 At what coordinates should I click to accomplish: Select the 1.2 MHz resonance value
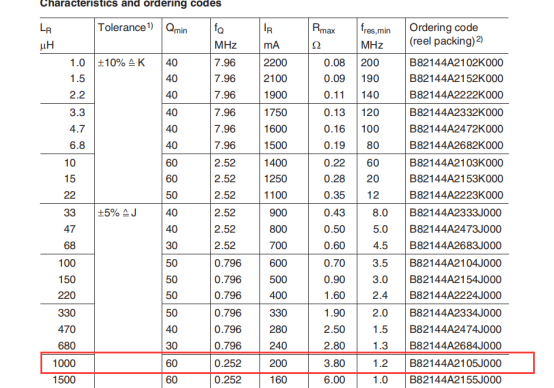[x=380, y=363]
